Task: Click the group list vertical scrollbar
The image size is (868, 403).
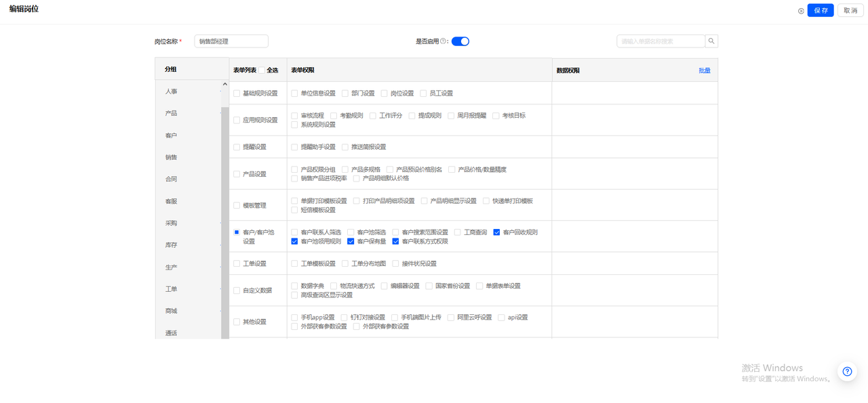Action: point(224,224)
